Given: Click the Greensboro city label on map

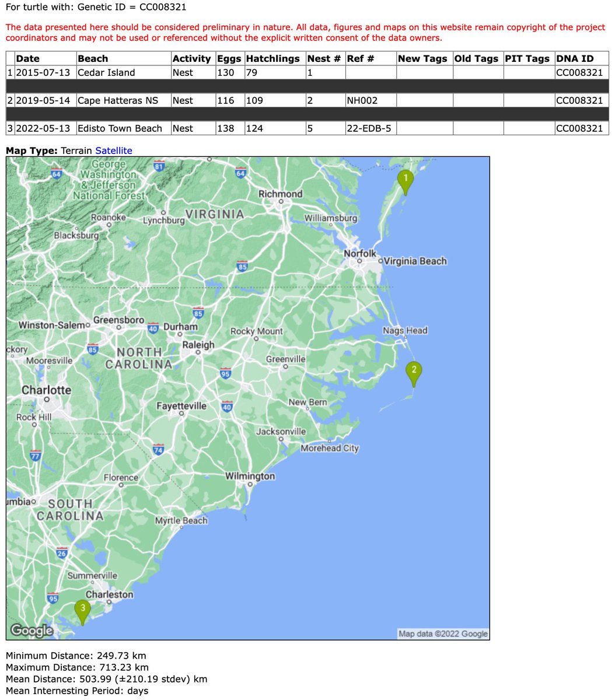Looking at the screenshot, I should pos(119,320).
